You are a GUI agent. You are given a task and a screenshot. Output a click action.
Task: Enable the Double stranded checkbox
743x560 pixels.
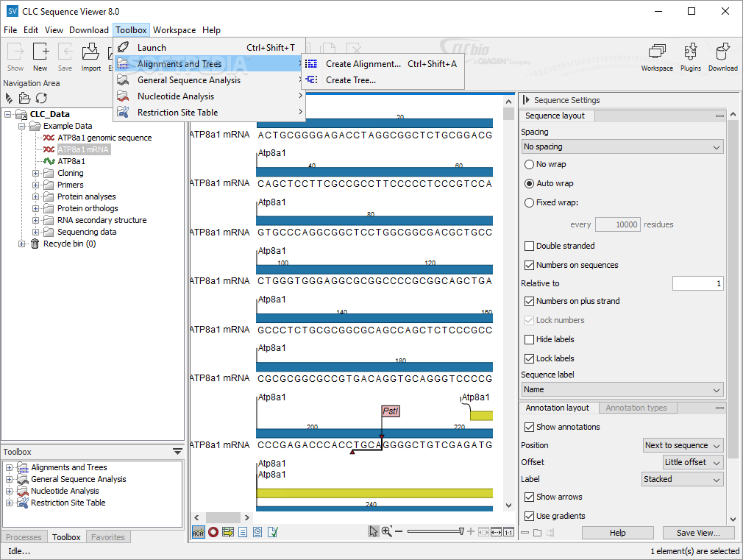point(529,246)
